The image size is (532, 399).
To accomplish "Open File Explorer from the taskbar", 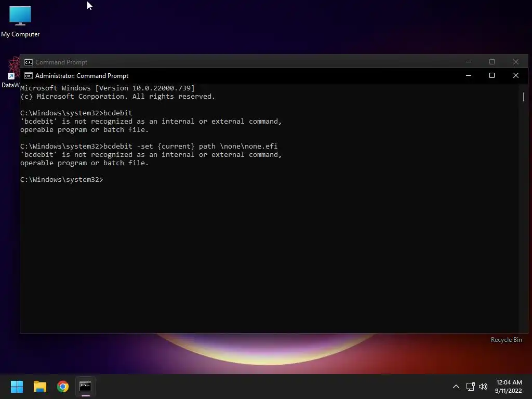I will tap(39, 387).
